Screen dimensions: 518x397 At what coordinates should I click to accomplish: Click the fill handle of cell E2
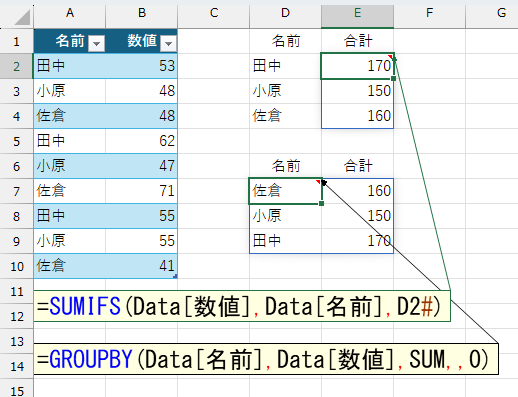tap(394, 79)
